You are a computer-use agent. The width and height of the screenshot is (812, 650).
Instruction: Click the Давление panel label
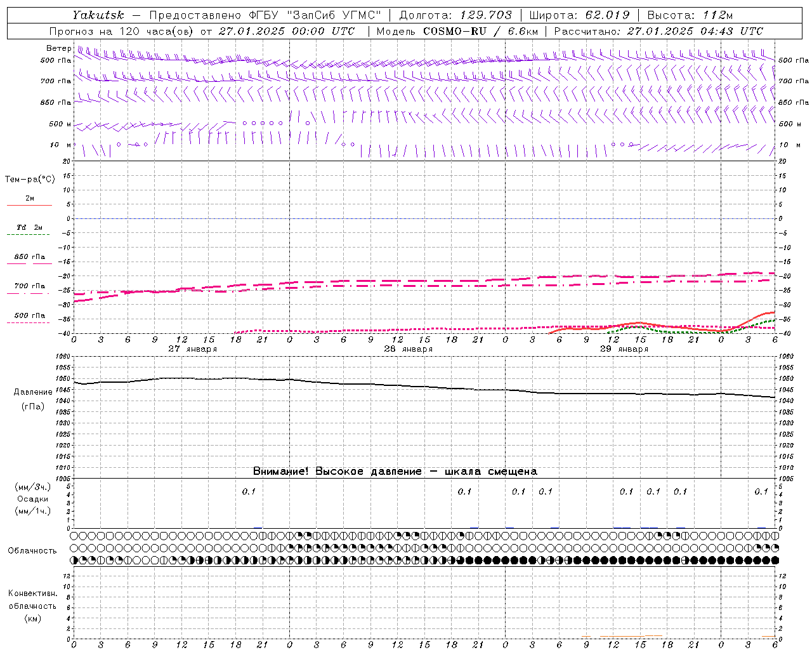coord(33,392)
